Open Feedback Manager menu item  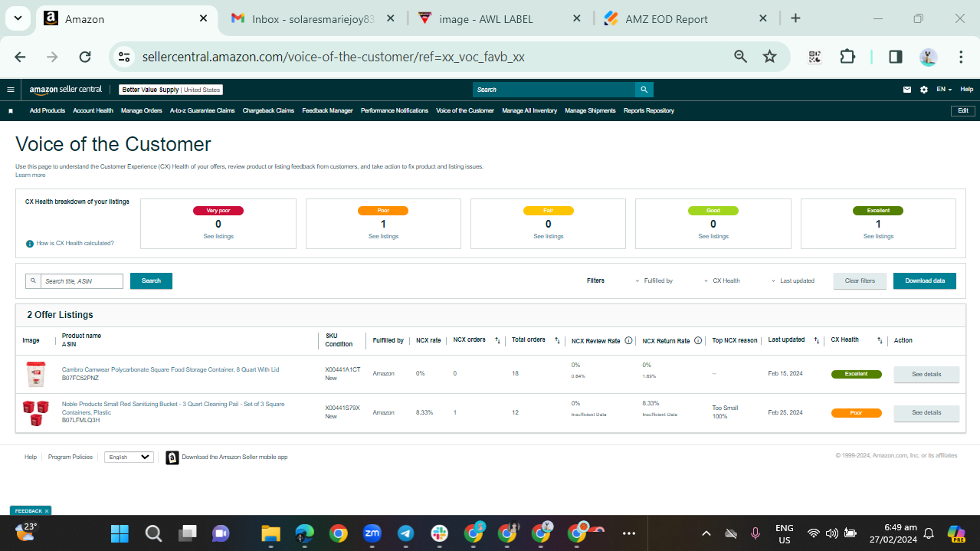click(x=327, y=111)
